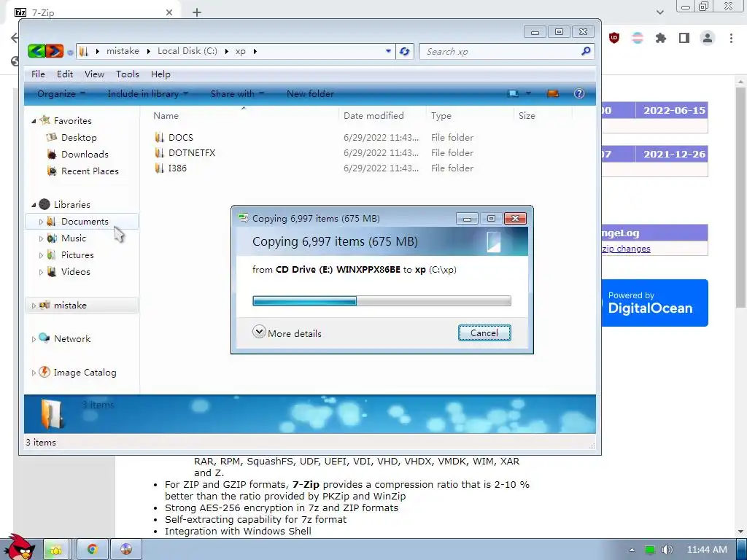This screenshot has height=560, width=747.
Task: Open the View menu
Action: coord(94,74)
